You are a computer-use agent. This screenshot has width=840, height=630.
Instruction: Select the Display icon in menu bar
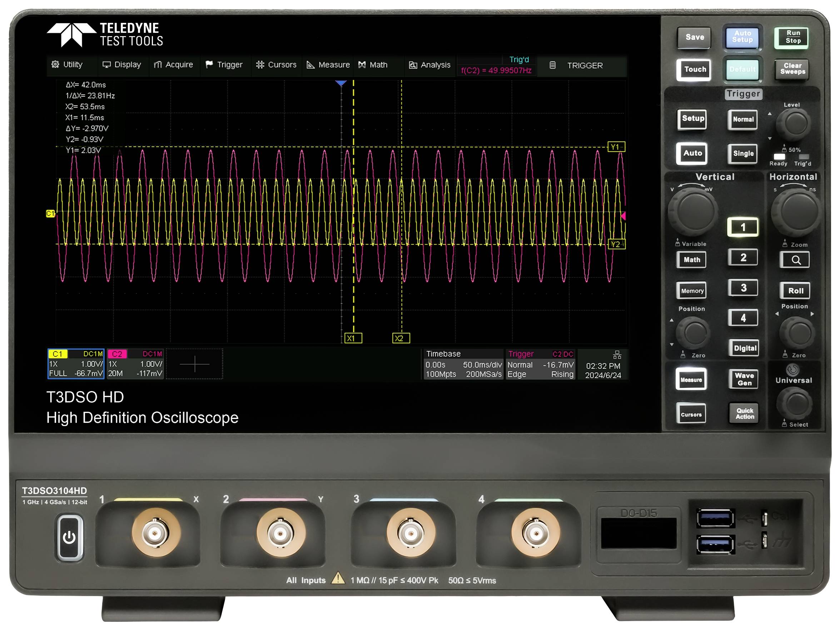(108, 65)
